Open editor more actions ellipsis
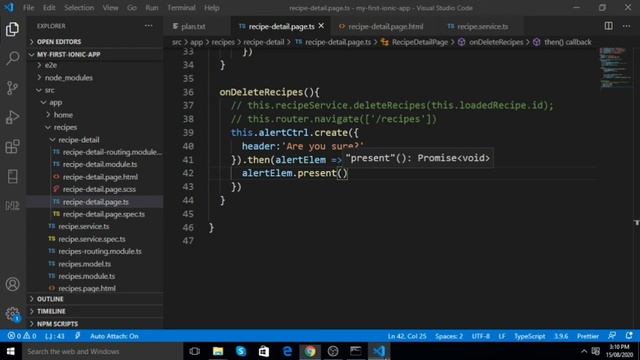 [x=627, y=26]
